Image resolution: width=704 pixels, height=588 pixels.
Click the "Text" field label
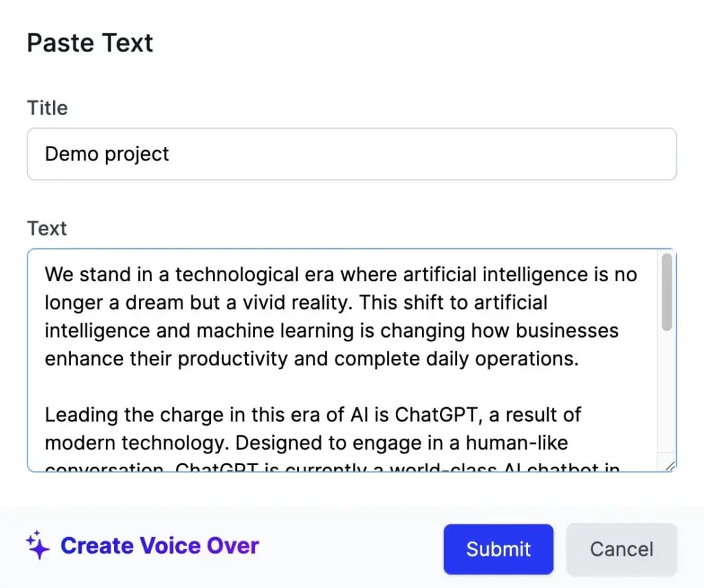[47, 228]
